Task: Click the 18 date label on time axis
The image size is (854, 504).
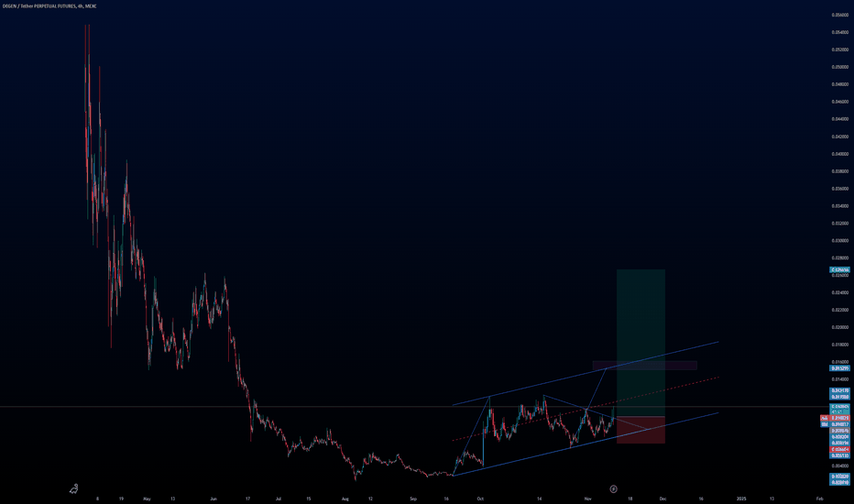Action: (630, 499)
